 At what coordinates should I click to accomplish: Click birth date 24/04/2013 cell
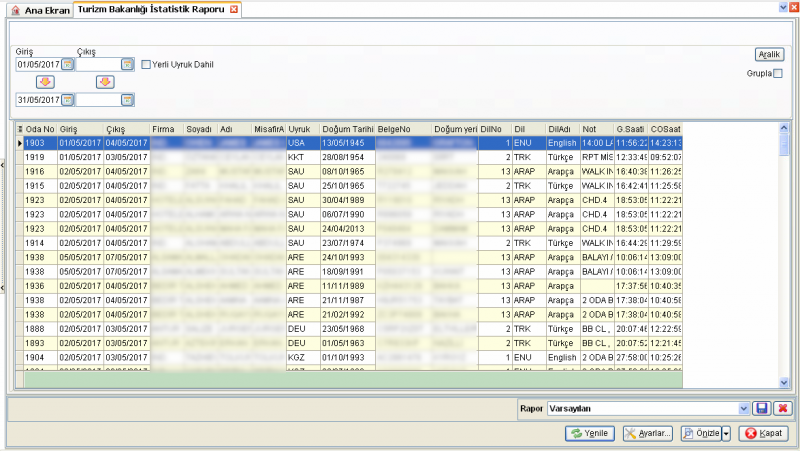click(347, 229)
